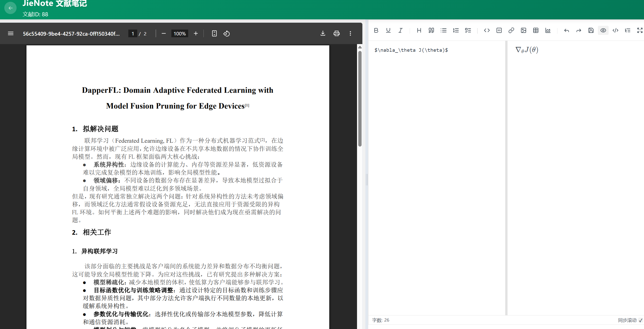Insert a table into the note
The image size is (644, 329).
536,31
